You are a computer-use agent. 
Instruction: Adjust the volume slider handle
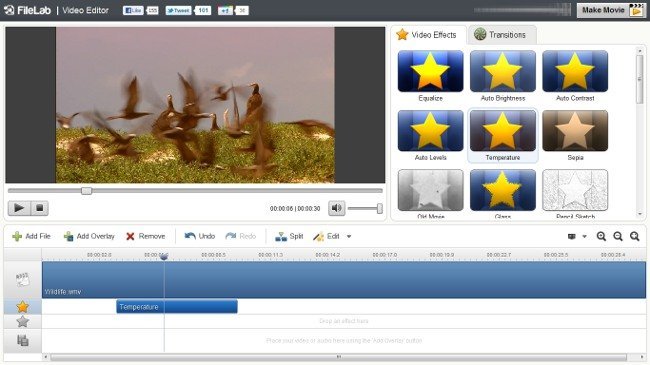(379, 208)
